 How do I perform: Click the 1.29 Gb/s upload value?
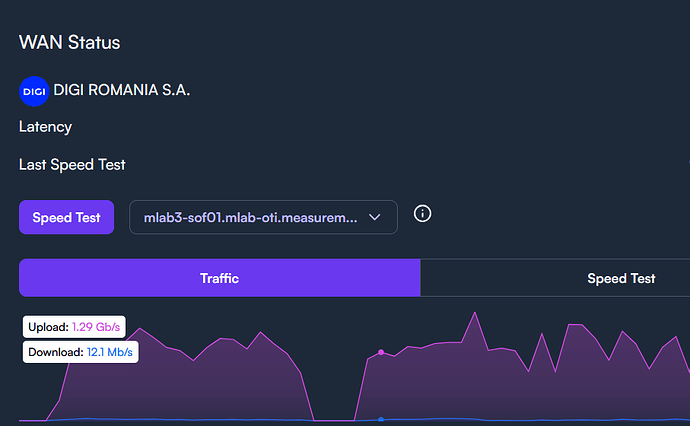pos(97,327)
